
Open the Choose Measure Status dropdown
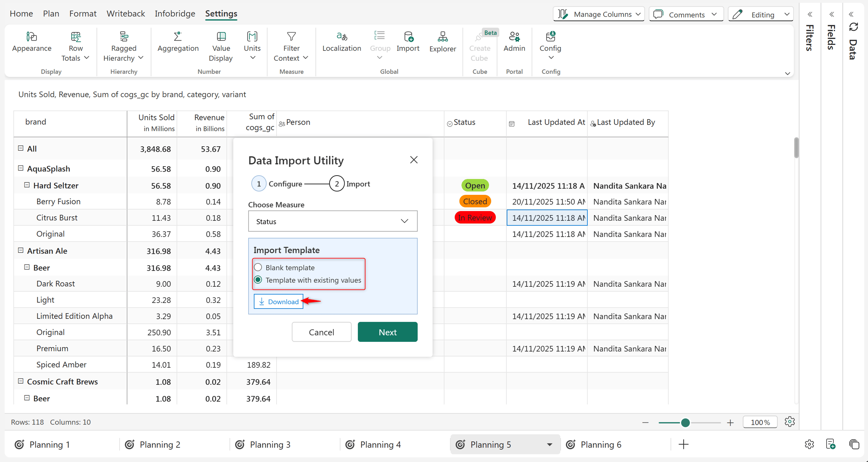pos(333,221)
